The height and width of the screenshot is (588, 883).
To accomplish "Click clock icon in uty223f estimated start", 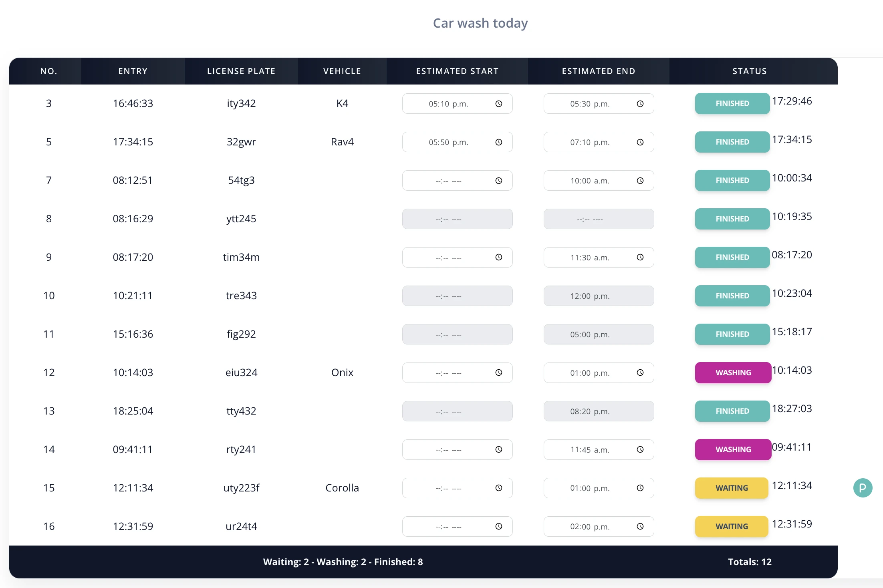I will 498,488.
